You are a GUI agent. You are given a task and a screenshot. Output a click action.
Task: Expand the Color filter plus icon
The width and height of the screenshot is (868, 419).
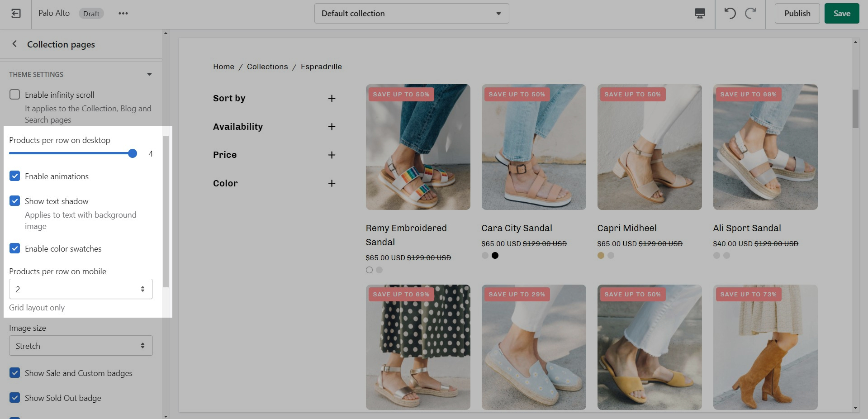coord(332,183)
